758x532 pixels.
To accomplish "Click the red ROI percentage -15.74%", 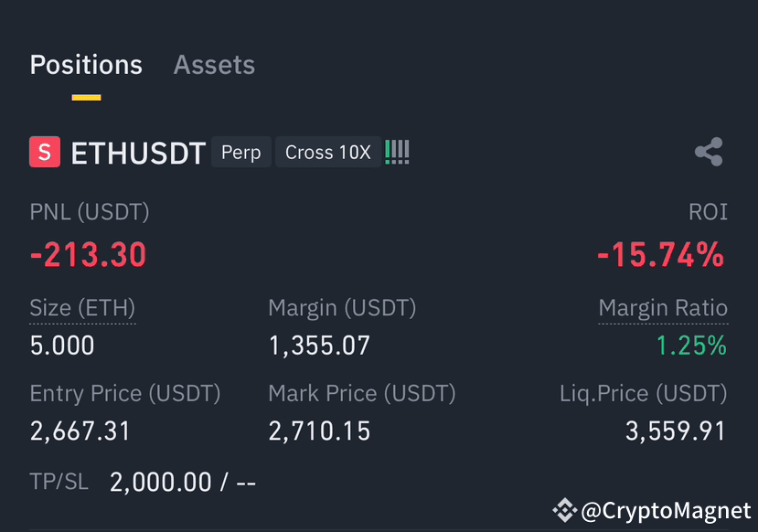I will click(660, 254).
